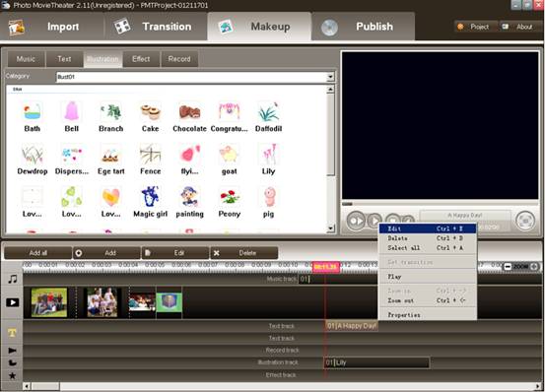Open the Category dropdown arrow
The height and width of the screenshot is (392, 545).
(x=330, y=77)
